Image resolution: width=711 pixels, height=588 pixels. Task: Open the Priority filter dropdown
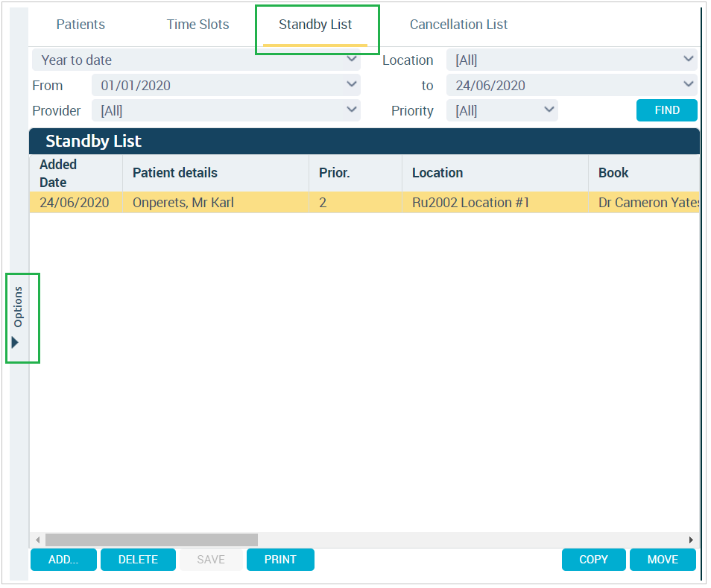tap(502, 110)
